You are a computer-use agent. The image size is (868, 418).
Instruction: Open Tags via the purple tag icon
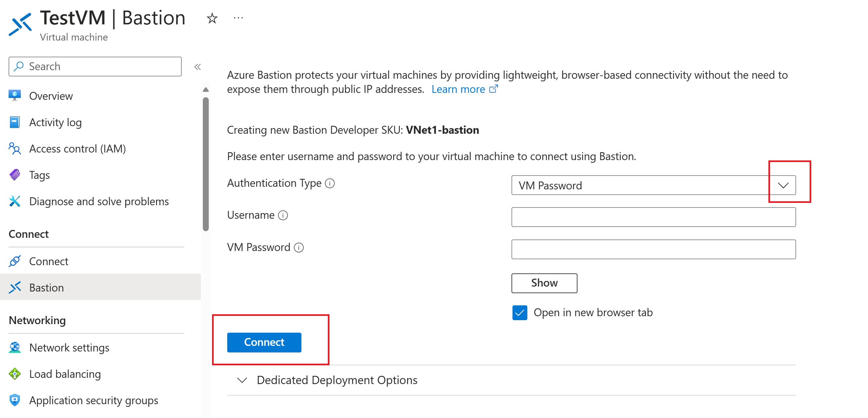tap(15, 175)
